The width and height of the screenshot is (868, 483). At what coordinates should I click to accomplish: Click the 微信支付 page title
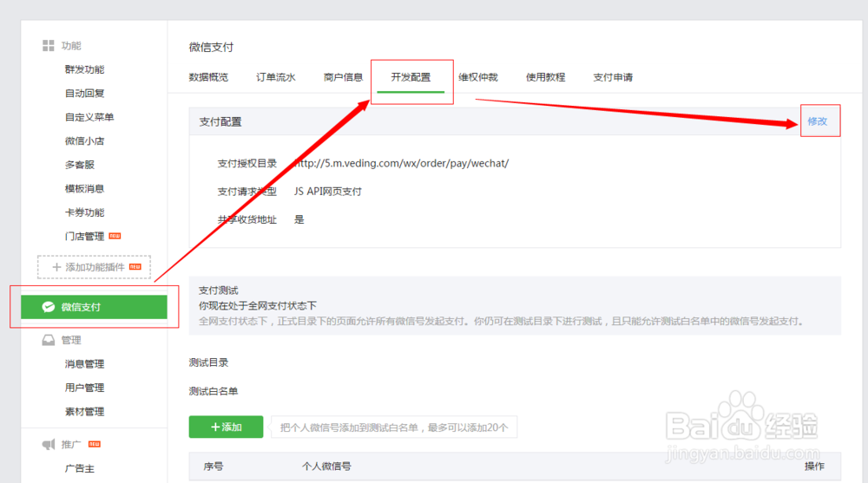(211, 47)
